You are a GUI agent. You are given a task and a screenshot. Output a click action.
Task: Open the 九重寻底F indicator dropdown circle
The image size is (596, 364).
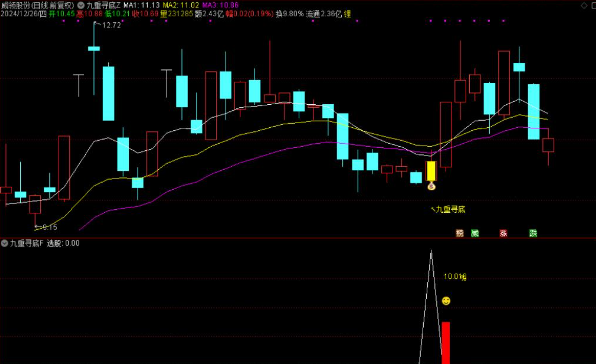click(4, 243)
